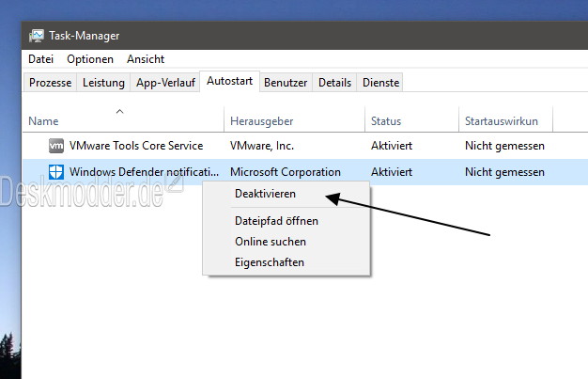The height and width of the screenshot is (379, 588).
Task: Sort by the Status column header
Action: click(411, 119)
